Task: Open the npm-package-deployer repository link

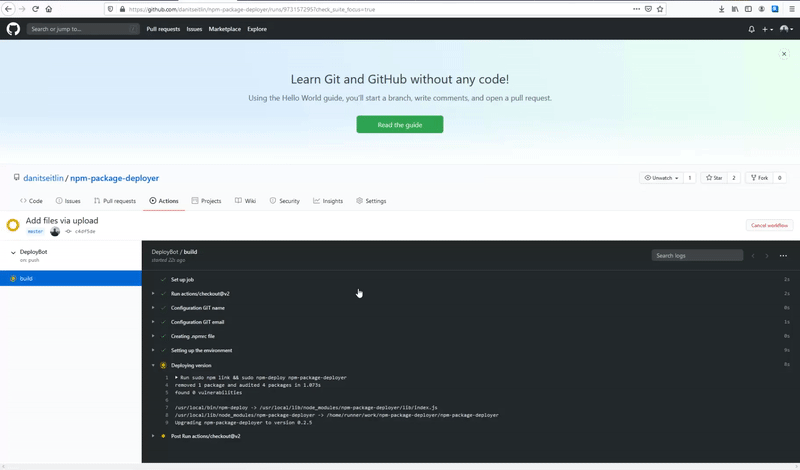Action: tap(114, 178)
